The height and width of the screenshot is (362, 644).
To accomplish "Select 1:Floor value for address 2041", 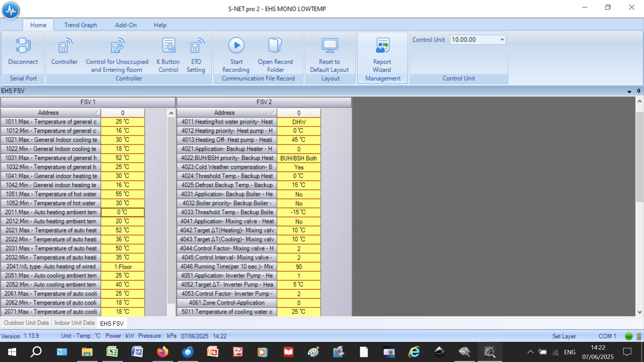I will (123, 266).
